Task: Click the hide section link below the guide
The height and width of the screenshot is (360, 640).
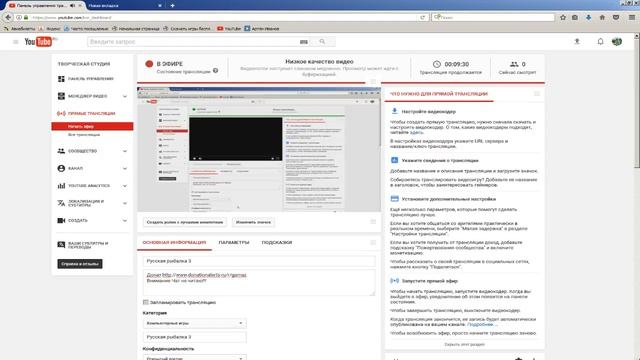Action: (464, 344)
